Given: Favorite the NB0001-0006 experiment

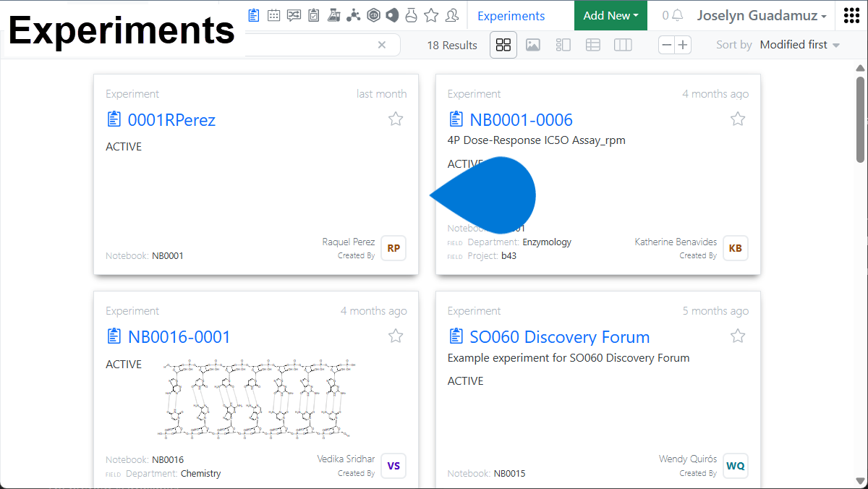Looking at the screenshot, I should pyautogui.click(x=737, y=119).
